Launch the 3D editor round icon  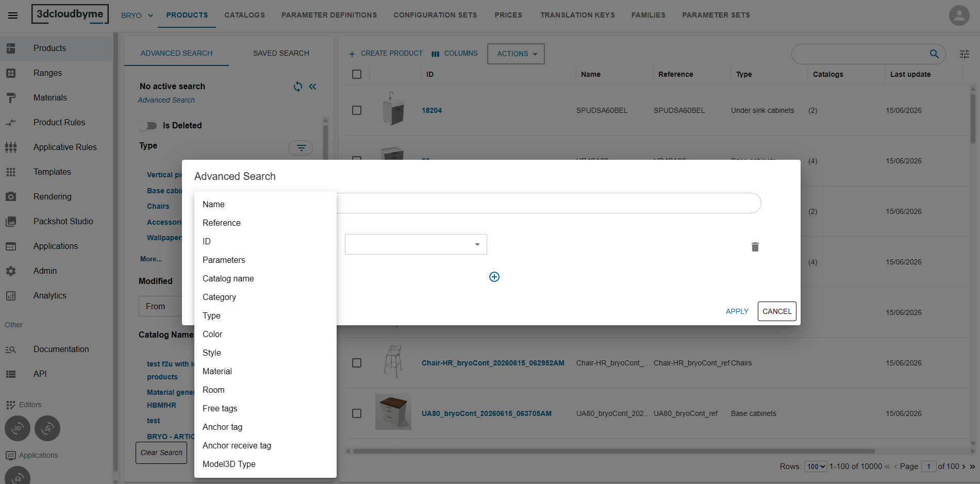click(x=18, y=428)
